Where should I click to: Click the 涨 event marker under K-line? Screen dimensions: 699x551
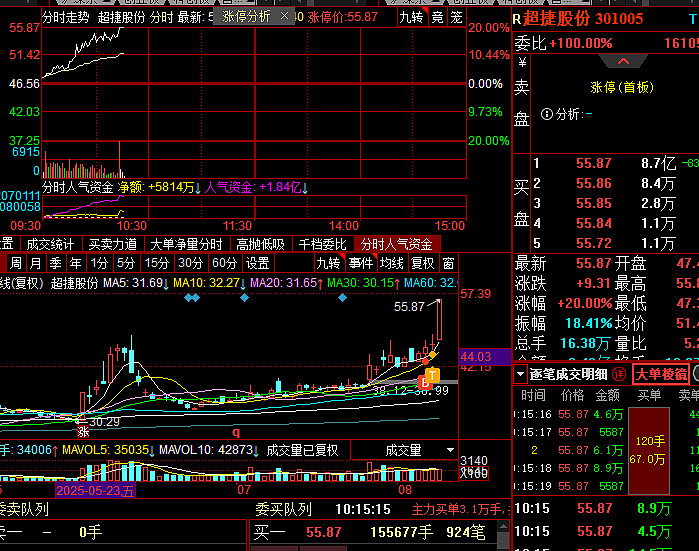click(x=83, y=432)
